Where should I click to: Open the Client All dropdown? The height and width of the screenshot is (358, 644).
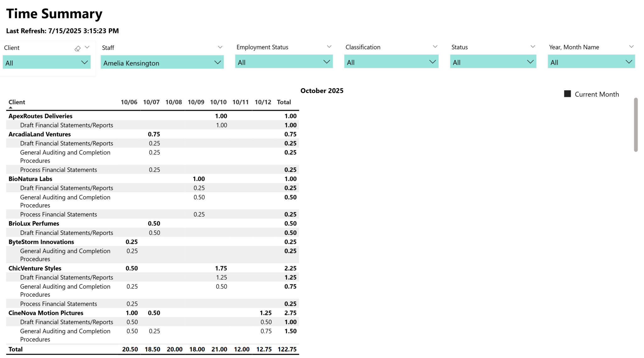coord(47,62)
